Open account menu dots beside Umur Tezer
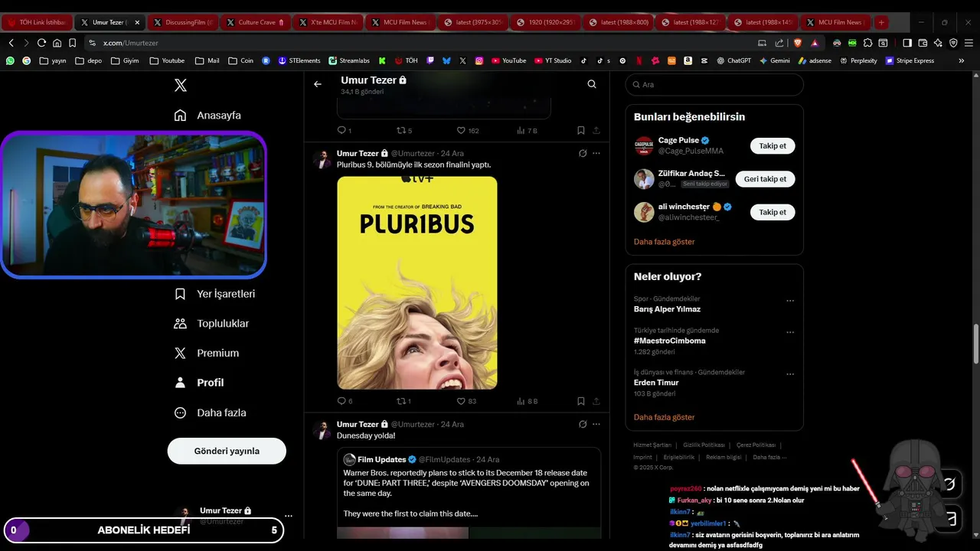980x551 pixels. coord(288,516)
